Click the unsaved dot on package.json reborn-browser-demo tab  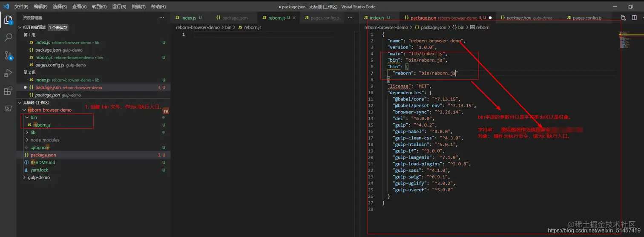(x=490, y=18)
